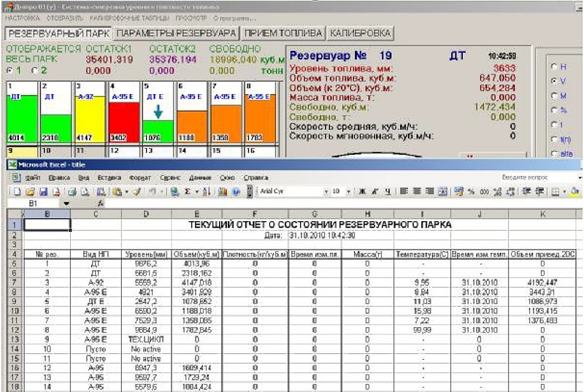The image size is (584, 392).
Task: Click Increase Decimal icon
Action: [x=497, y=191]
